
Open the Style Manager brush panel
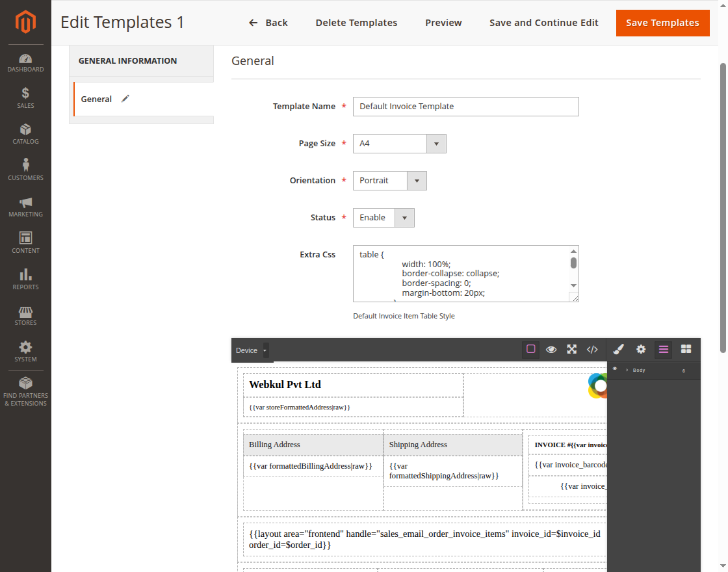click(x=618, y=349)
